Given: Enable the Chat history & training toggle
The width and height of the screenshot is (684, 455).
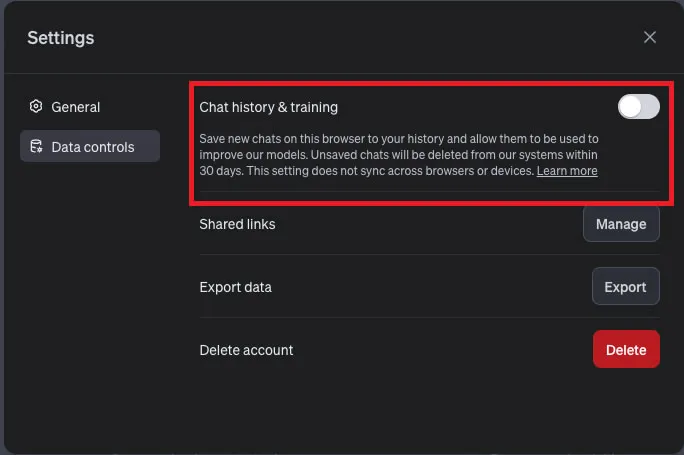Looking at the screenshot, I should [638, 107].
